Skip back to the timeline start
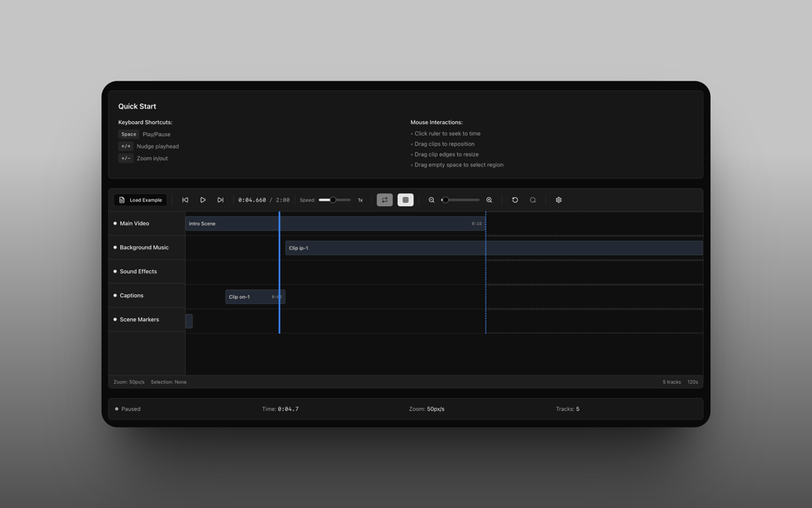 coord(185,200)
